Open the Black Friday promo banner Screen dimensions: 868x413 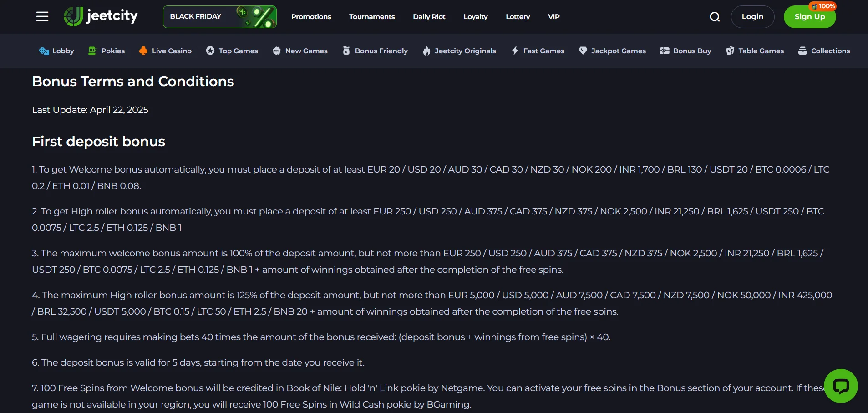(220, 17)
